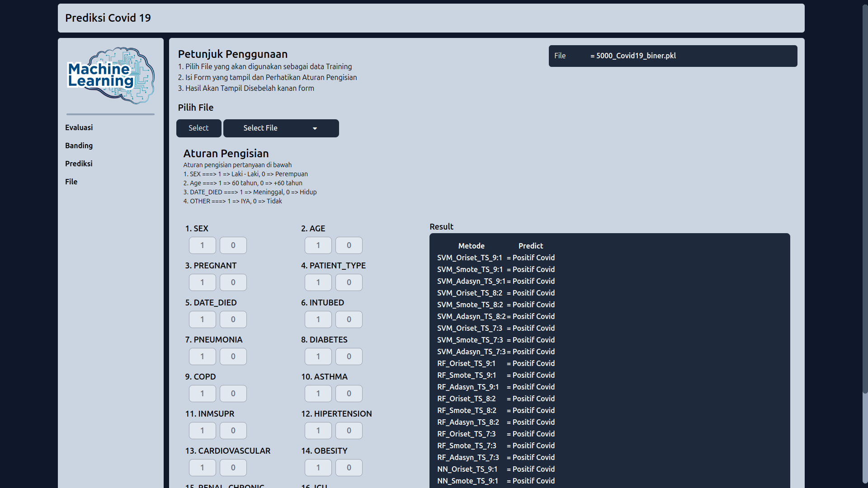Click the Machine Learning brain logo
This screenshot has width=868, height=488.
point(110,76)
